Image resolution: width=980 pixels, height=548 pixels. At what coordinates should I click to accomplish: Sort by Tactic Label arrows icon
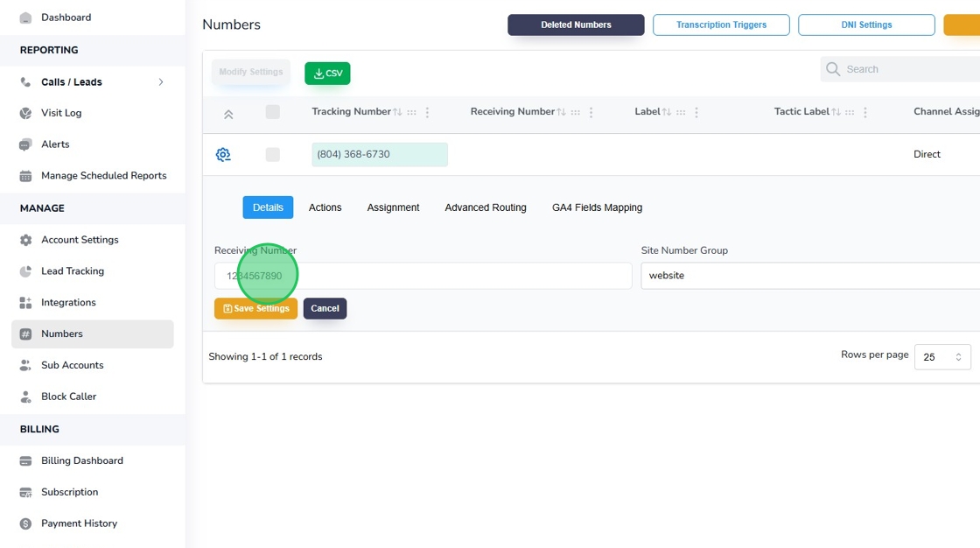(836, 112)
